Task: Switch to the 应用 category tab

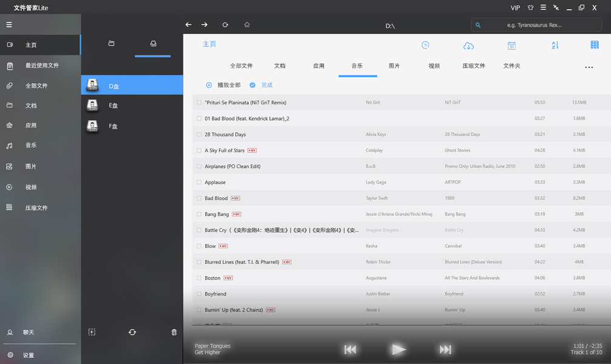Action: (x=319, y=66)
